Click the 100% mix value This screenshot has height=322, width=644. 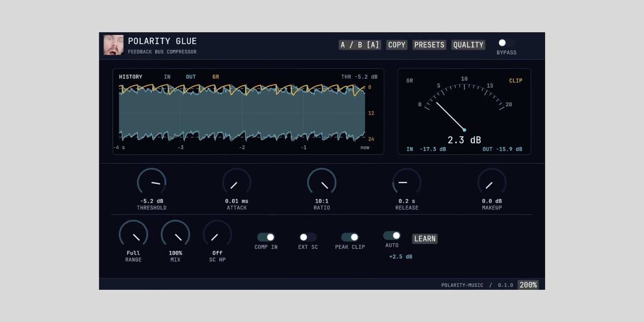[175, 253]
